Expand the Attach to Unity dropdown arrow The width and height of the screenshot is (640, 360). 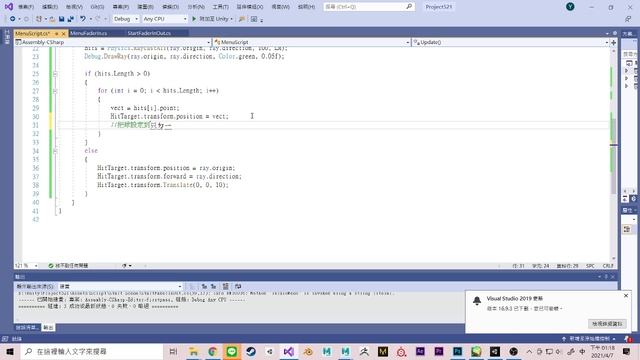(231, 19)
